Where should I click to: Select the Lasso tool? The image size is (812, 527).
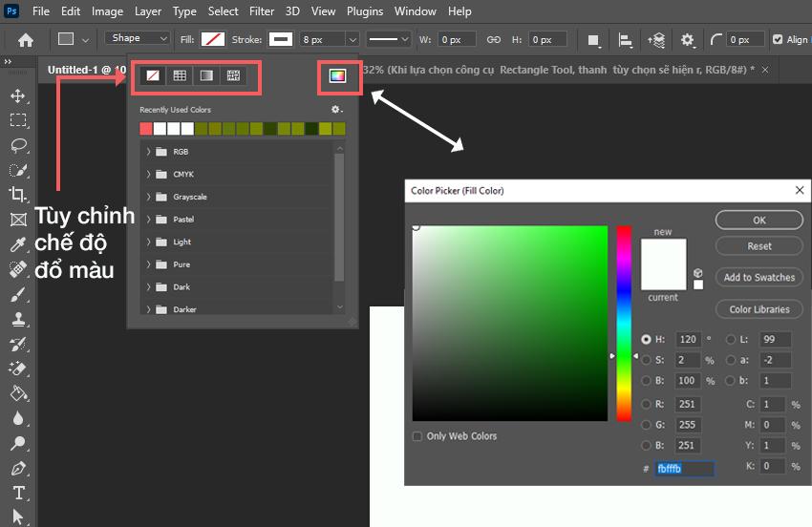pos(18,145)
